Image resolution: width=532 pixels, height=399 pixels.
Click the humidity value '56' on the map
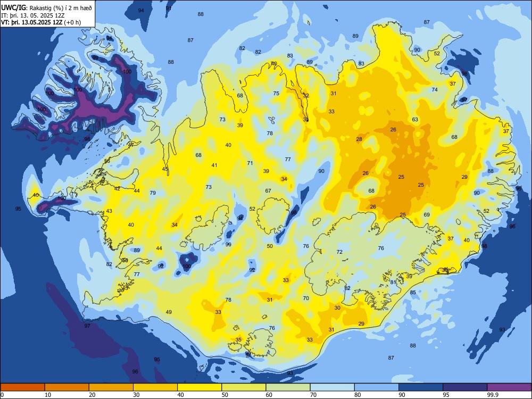pyautogui.click(x=107, y=161)
